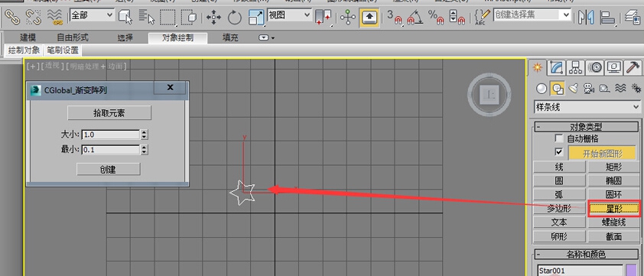644x276 pixels.
Task: Click the 创建 button in the dialog
Action: [109, 169]
